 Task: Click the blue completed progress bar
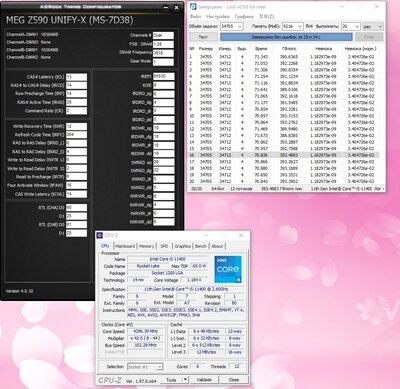286,37
